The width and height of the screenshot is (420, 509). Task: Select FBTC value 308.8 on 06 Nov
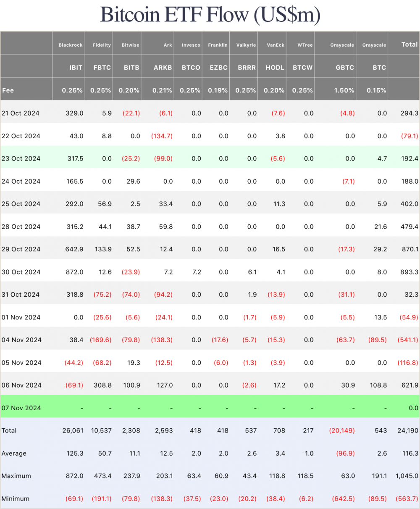103,385
